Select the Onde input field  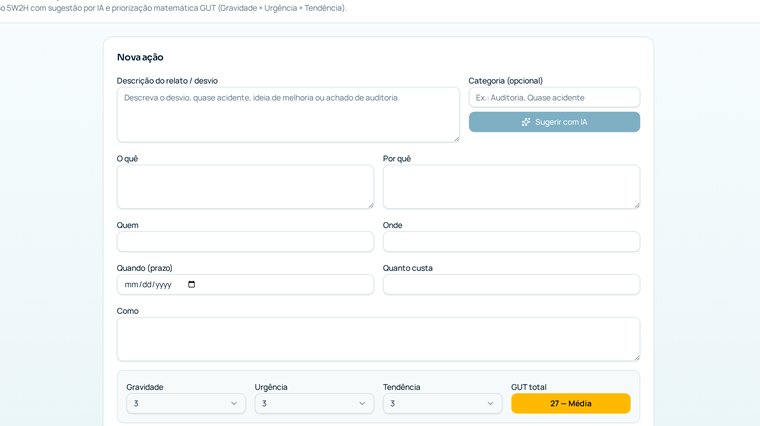click(511, 241)
